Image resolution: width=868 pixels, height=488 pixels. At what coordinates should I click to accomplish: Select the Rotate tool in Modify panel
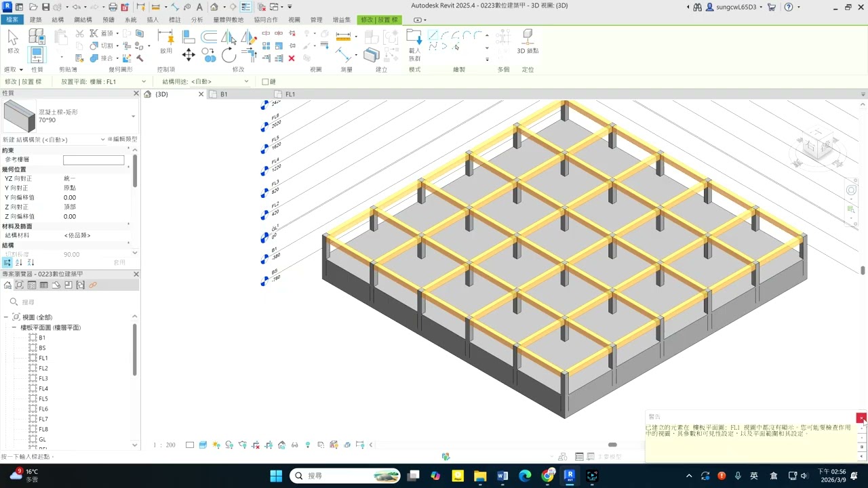coord(229,56)
